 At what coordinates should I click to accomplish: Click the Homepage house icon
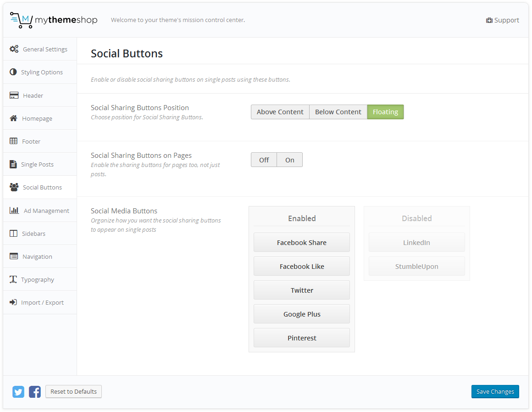[14, 118]
